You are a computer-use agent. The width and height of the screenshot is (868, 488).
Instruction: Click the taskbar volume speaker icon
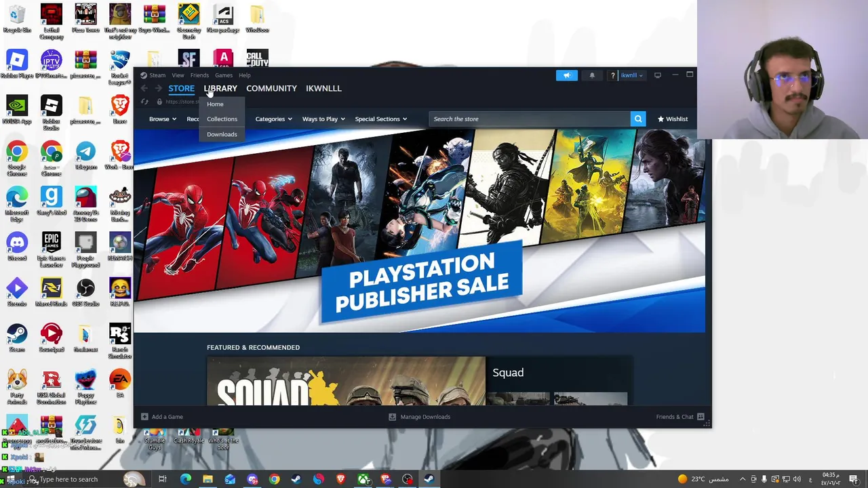[x=797, y=479]
